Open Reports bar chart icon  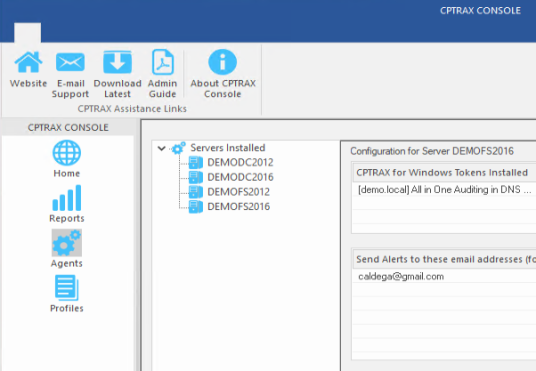click(x=67, y=198)
